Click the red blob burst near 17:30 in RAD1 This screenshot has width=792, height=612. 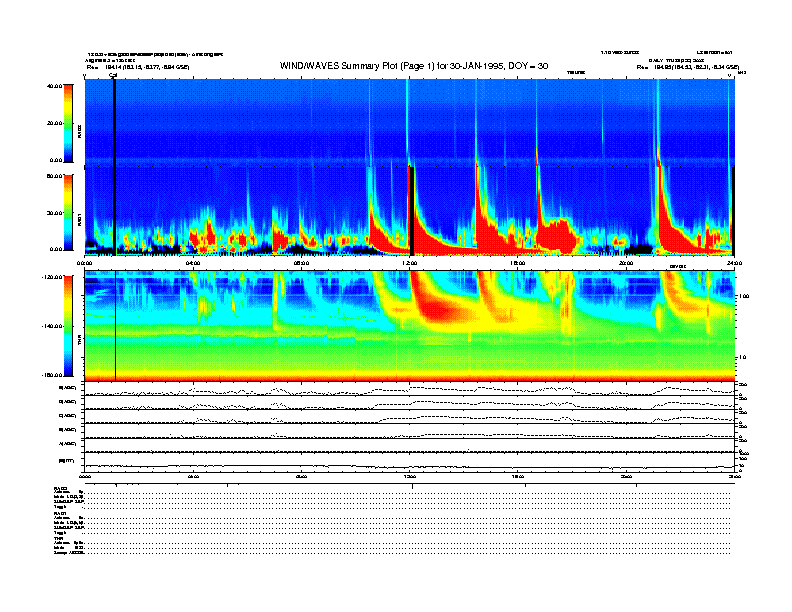pos(557,235)
